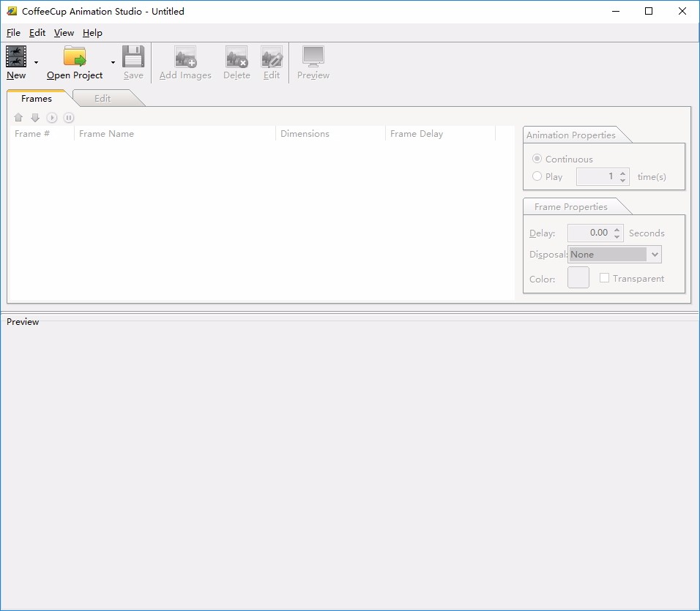This screenshot has width=700, height=611.
Task: Switch to the Edit tab
Action: coord(103,99)
